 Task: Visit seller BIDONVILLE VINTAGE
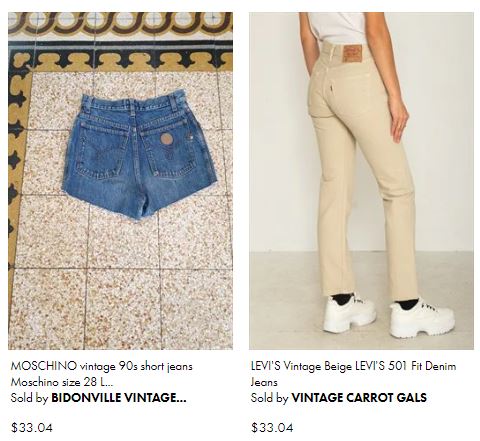pos(119,398)
